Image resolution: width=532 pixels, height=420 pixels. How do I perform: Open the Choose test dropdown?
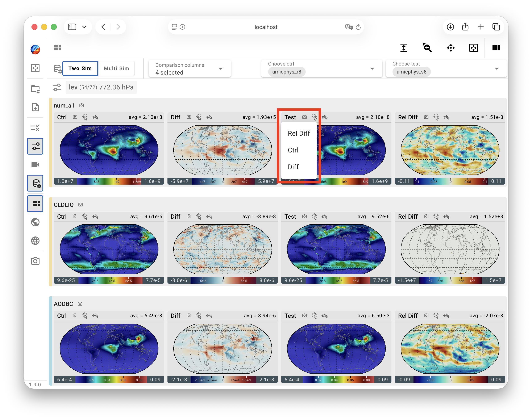[446, 69]
